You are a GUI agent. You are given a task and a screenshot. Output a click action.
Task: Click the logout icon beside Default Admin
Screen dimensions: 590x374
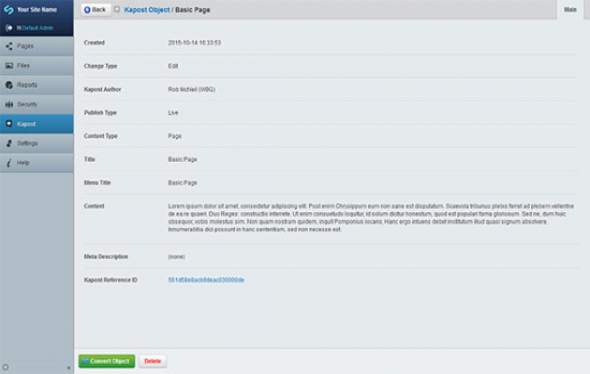pyautogui.click(x=9, y=28)
